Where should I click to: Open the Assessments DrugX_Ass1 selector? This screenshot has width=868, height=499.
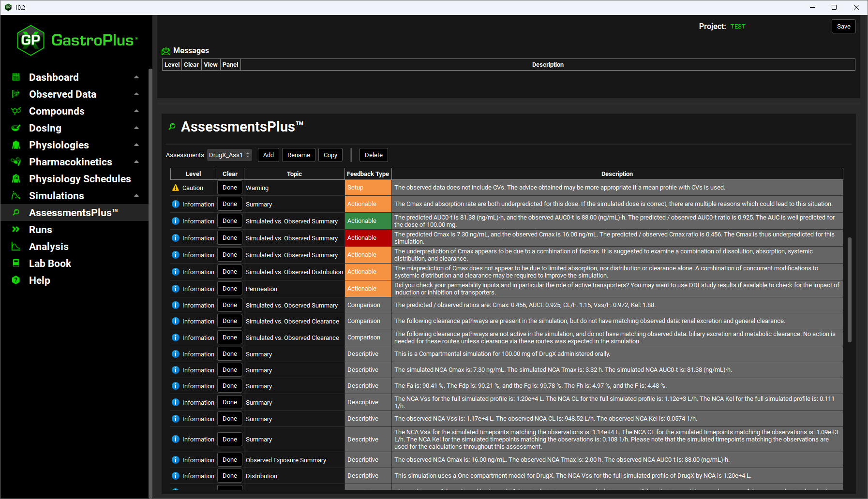click(x=229, y=155)
